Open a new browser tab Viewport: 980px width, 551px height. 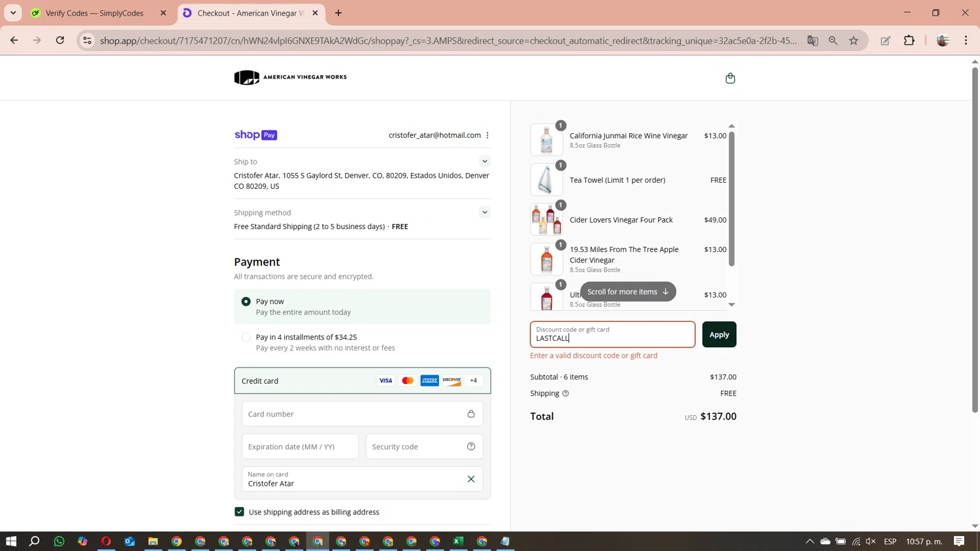(338, 13)
